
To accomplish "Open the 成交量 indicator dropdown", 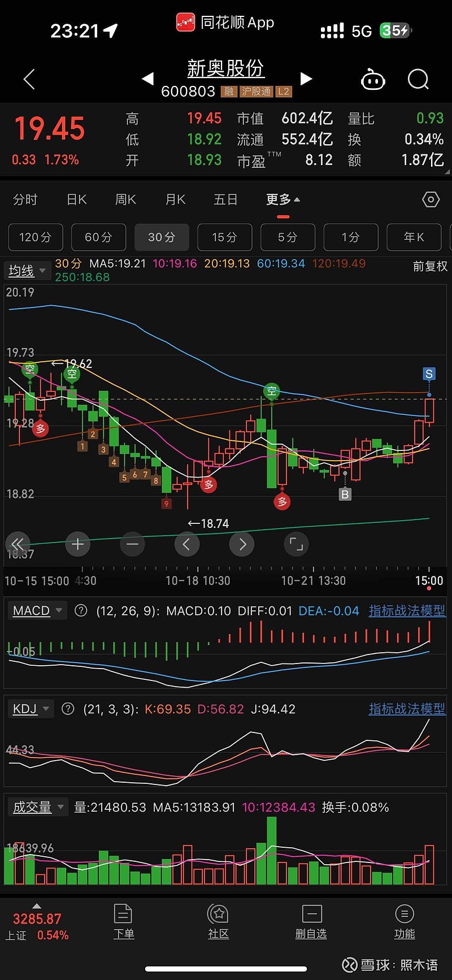I will pos(38,807).
